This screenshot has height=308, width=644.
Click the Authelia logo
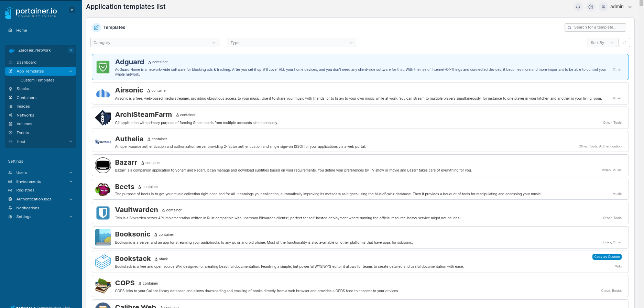pyautogui.click(x=103, y=142)
